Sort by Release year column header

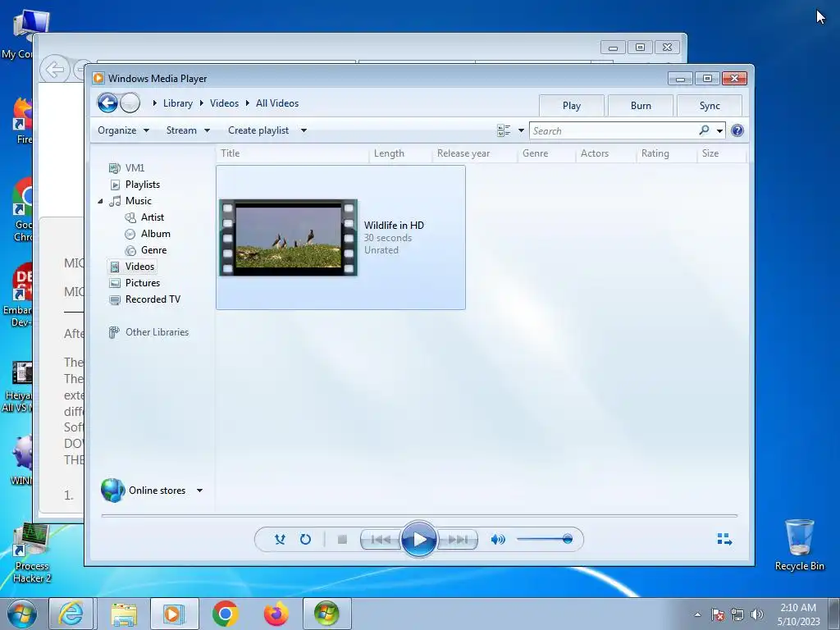click(475, 153)
